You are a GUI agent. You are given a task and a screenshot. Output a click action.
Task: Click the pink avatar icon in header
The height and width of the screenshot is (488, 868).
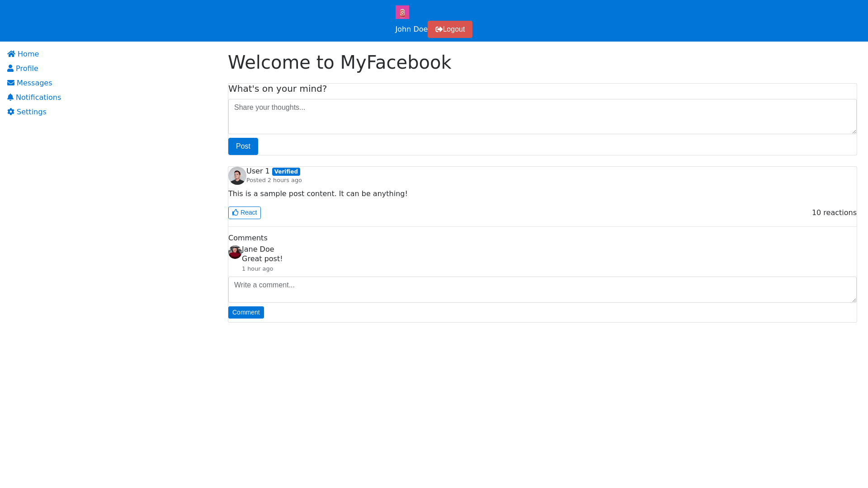pyautogui.click(x=402, y=12)
